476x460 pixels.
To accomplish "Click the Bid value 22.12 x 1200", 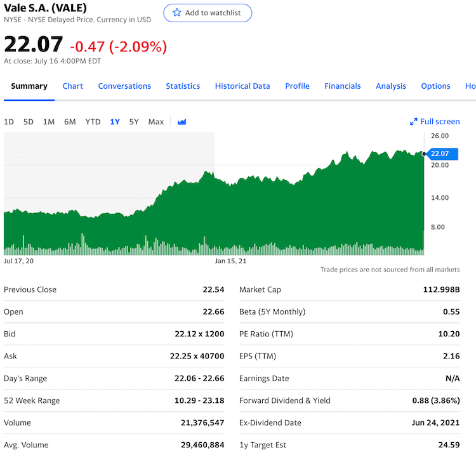I will pos(199,334).
